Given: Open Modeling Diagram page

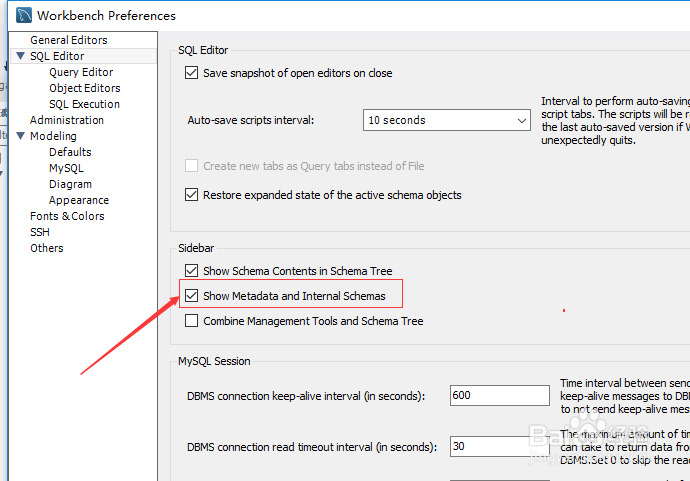Looking at the screenshot, I should click(x=70, y=184).
